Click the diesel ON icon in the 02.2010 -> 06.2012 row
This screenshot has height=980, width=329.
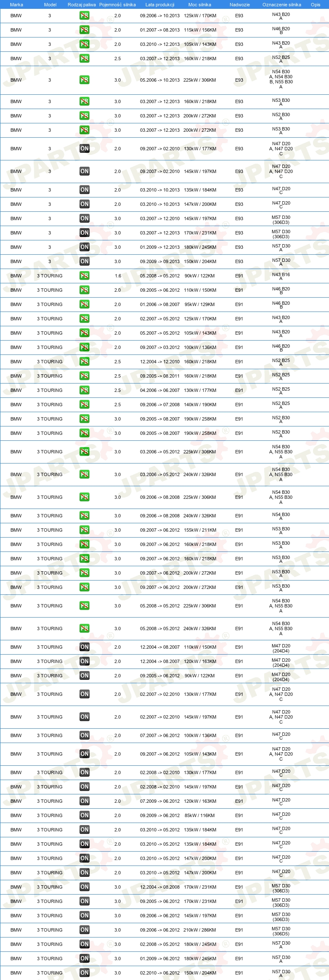click(84, 973)
